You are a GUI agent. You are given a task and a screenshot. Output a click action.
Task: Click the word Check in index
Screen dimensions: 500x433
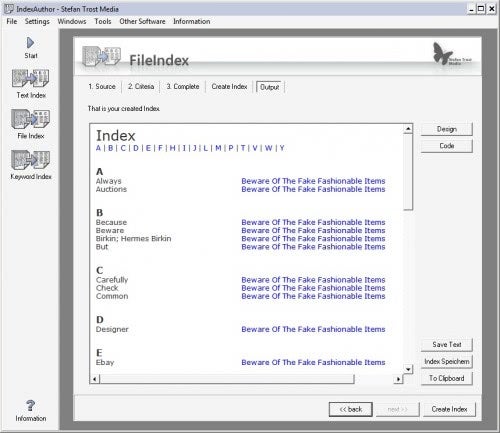[107, 288]
